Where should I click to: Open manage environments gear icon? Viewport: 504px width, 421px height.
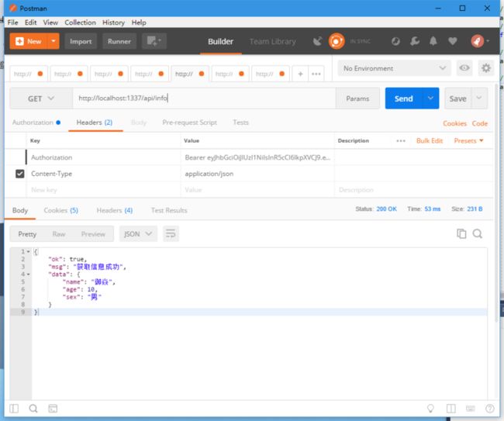(x=486, y=67)
